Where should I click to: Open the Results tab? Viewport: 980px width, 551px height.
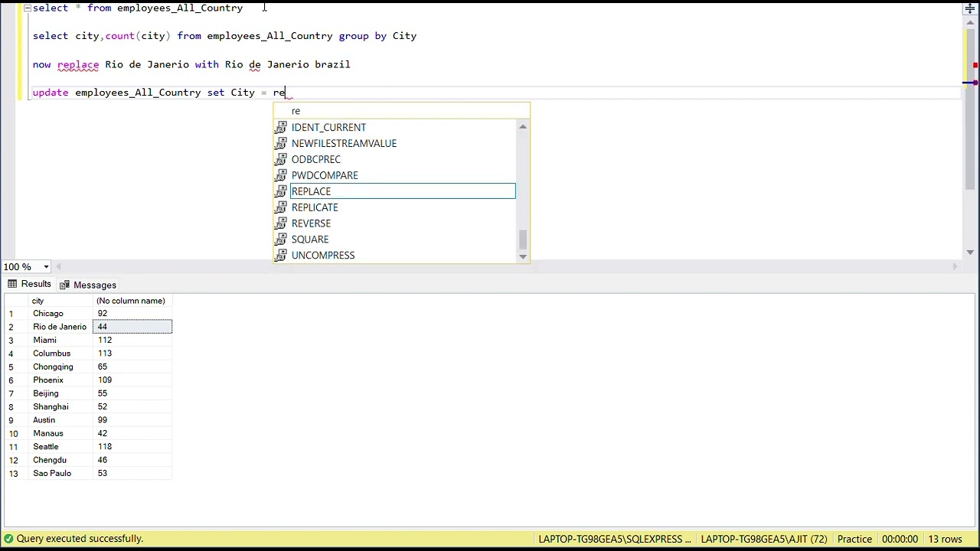(x=28, y=284)
